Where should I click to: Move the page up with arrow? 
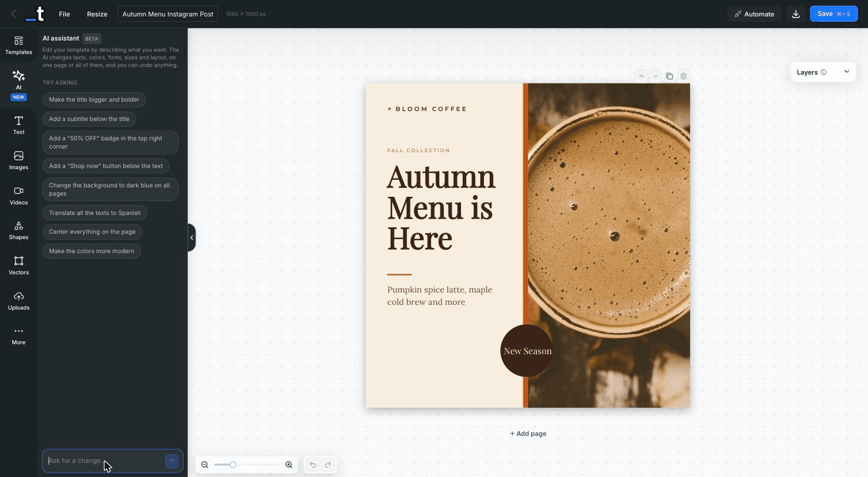pos(641,76)
